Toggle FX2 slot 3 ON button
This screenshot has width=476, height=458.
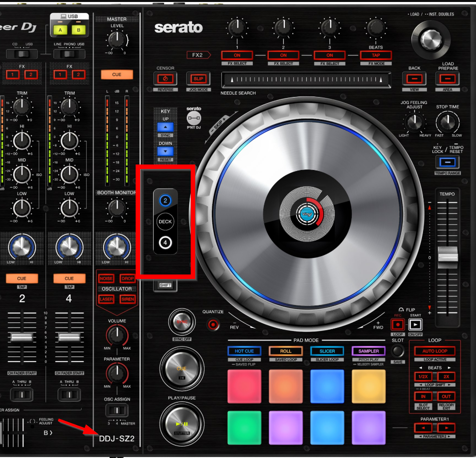(x=330, y=55)
